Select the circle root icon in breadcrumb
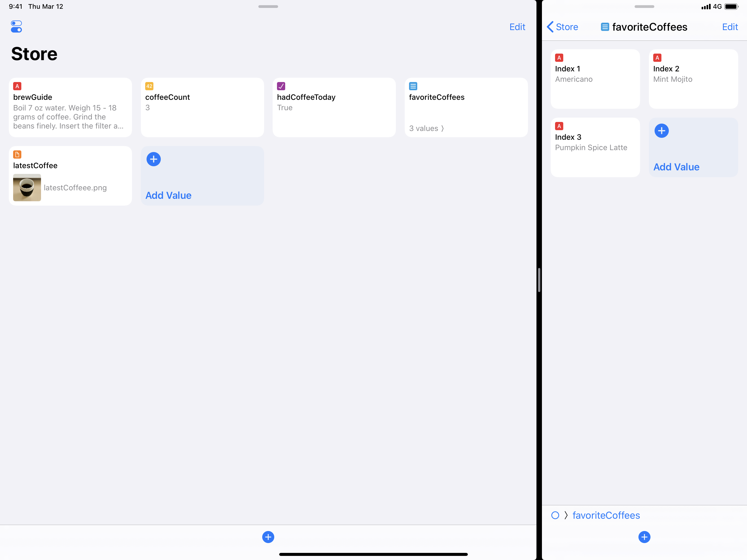The image size is (747, 560). (x=555, y=515)
